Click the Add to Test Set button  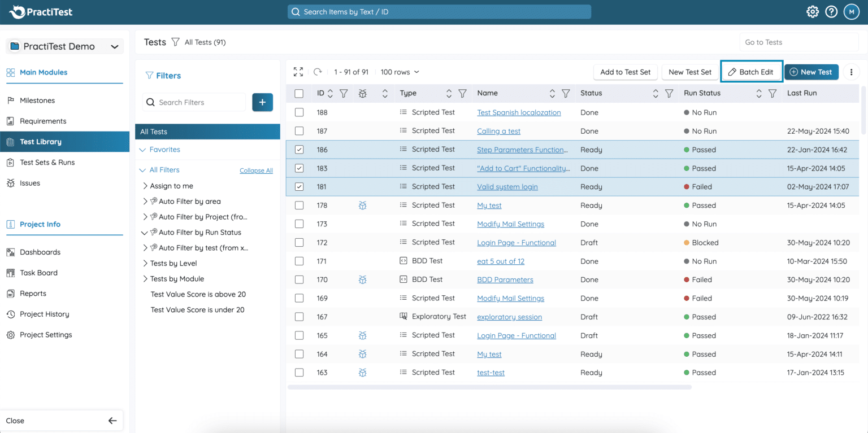(x=625, y=72)
